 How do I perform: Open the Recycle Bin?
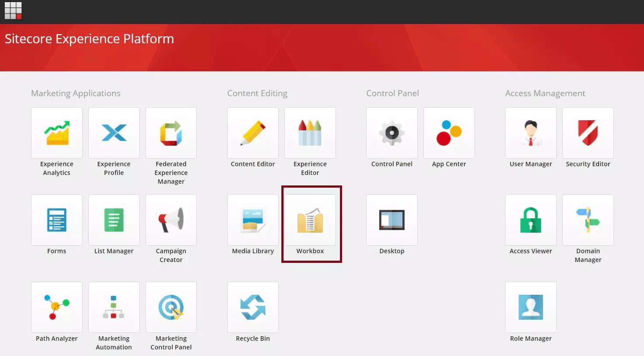253,307
